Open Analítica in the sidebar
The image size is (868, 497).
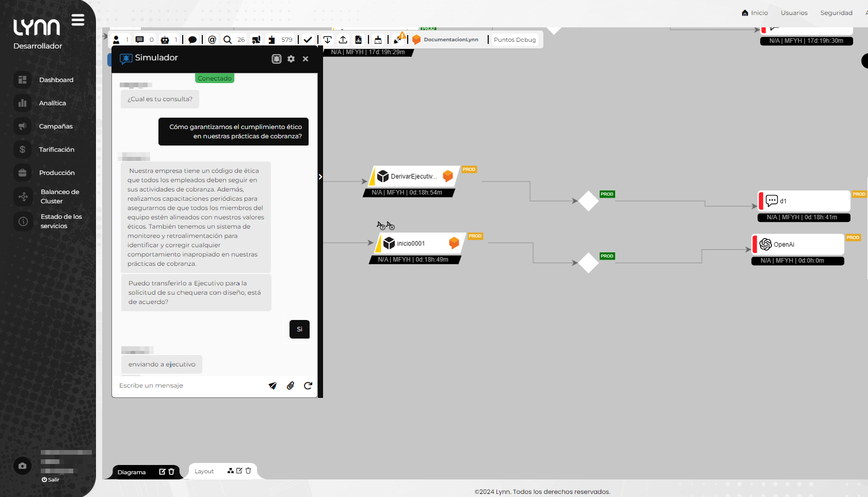point(52,103)
